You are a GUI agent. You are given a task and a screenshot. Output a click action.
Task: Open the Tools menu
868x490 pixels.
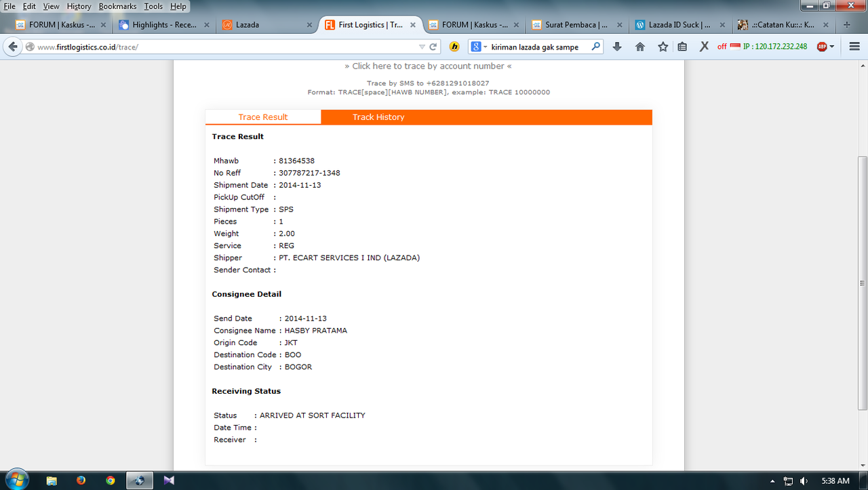pyautogui.click(x=153, y=6)
